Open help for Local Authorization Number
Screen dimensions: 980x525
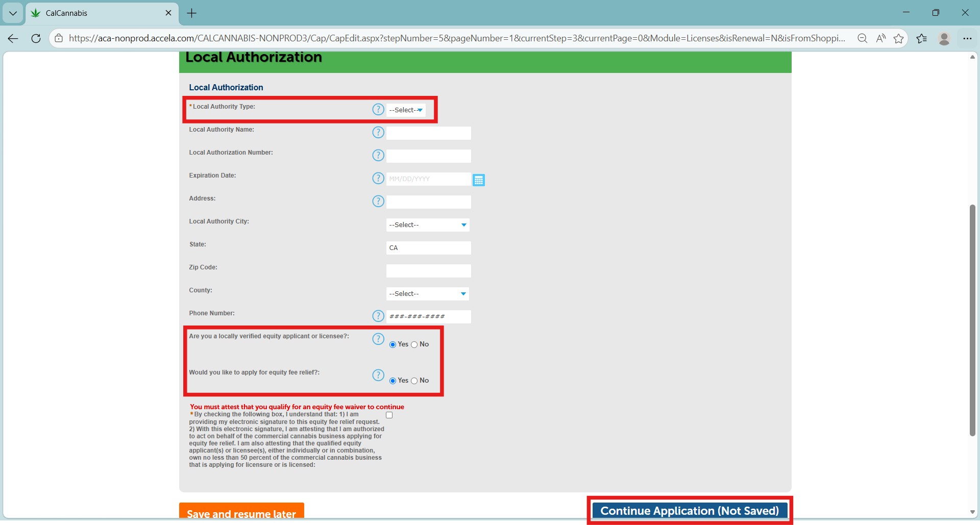point(378,155)
